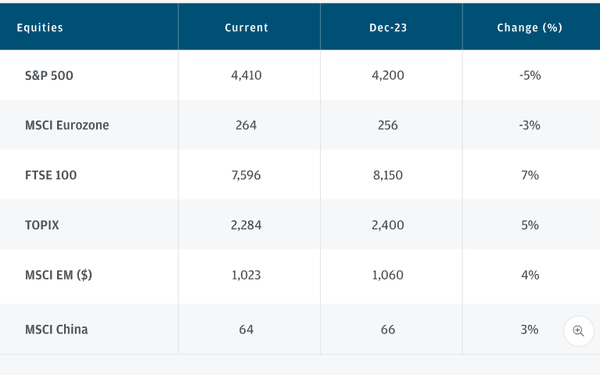The width and height of the screenshot is (600, 375).
Task: Click the MSCI EM current value 1,023
Action: pyautogui.click(x=246, y=275)
